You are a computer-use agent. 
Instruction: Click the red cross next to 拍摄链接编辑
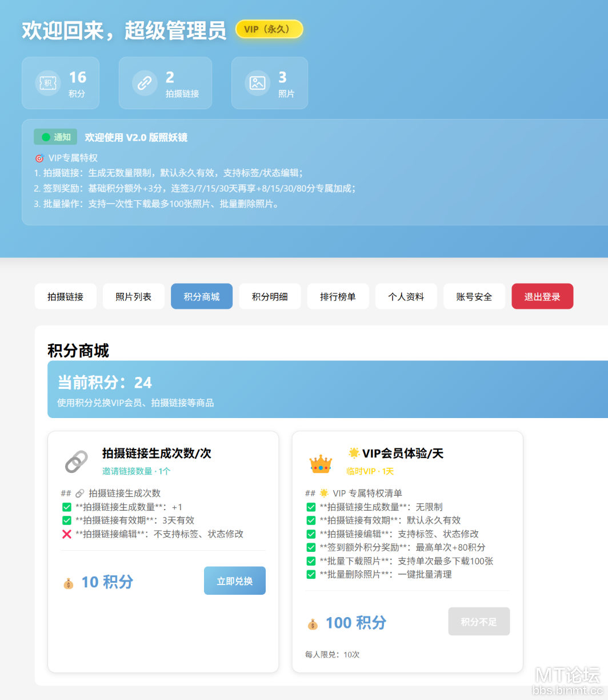coord(67,534)
